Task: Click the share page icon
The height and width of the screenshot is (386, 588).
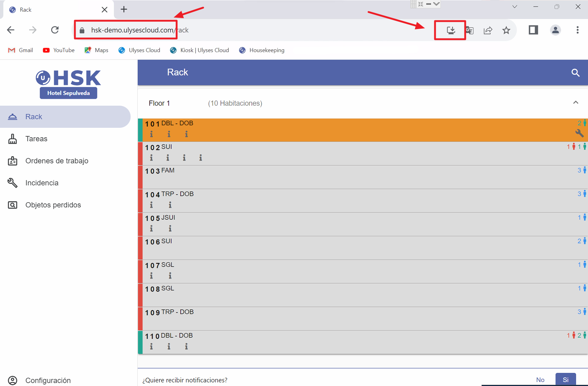Action: (488, 30)
